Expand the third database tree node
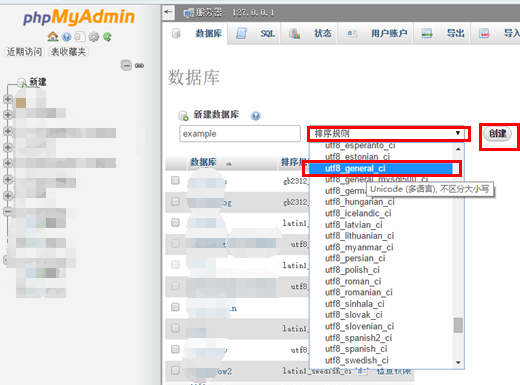The height and width of the screenshot is (385, 520). click(x=8, y=131)
